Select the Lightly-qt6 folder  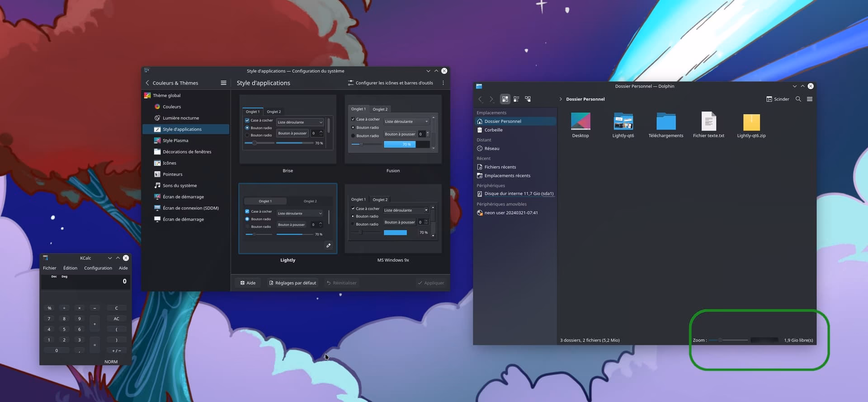[x=623, y=125]
